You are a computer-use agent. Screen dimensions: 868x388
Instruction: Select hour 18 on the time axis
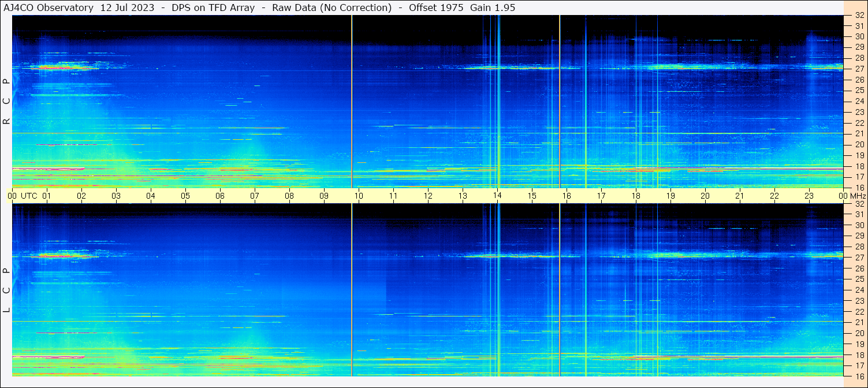pyautogui.click(x=636, y=196)
